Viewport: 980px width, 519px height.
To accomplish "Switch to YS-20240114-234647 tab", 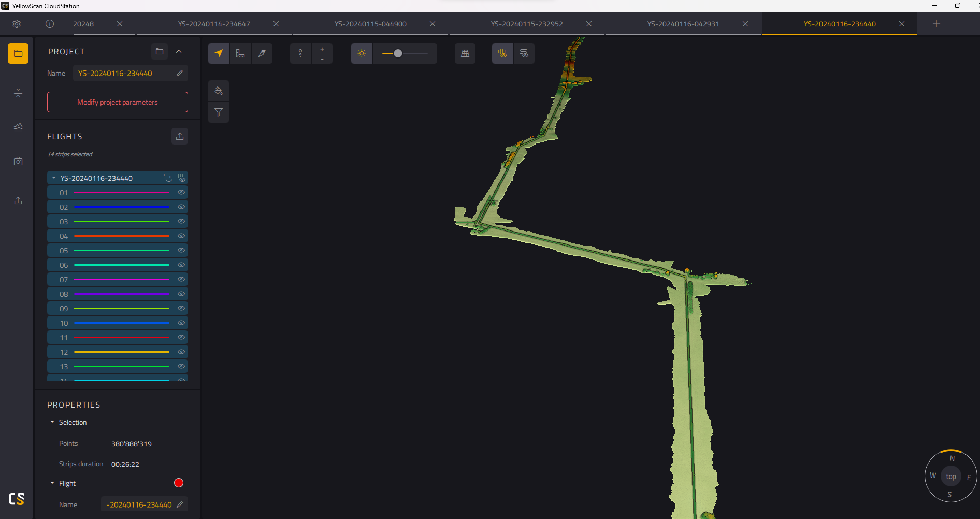I will coord(214,24).
